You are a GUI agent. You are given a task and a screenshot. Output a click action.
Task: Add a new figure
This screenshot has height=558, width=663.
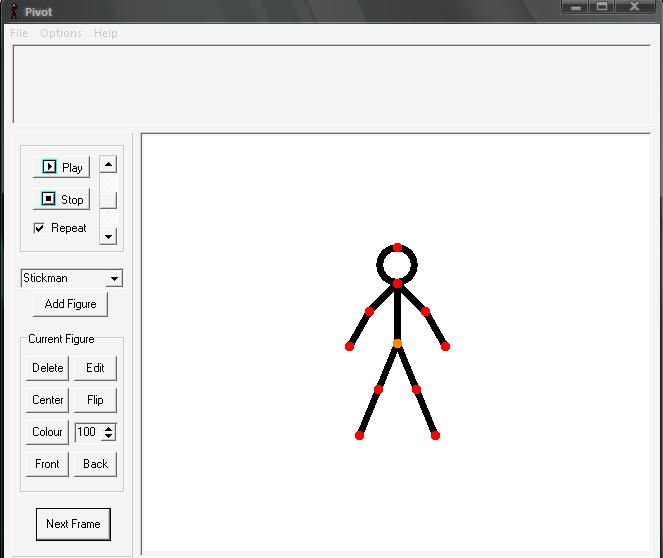tap(70, 304)
